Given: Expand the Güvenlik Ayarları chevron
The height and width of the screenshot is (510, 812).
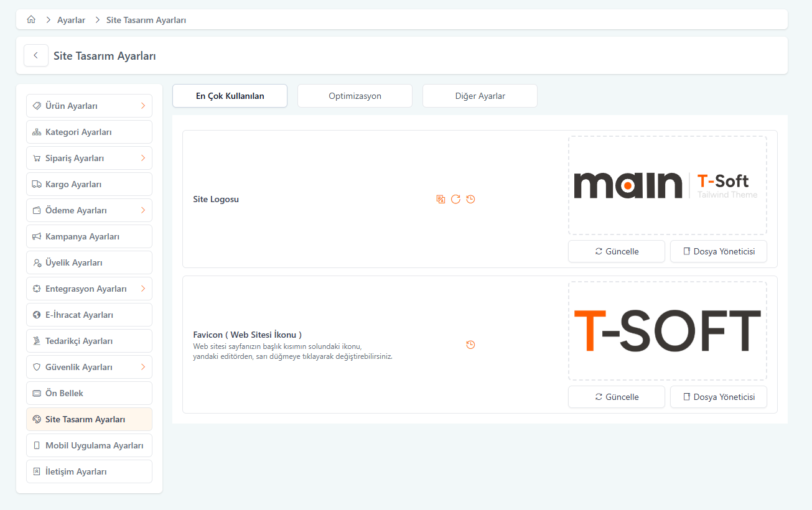Looking at the screenshot, I should click(x=142, y=367).
